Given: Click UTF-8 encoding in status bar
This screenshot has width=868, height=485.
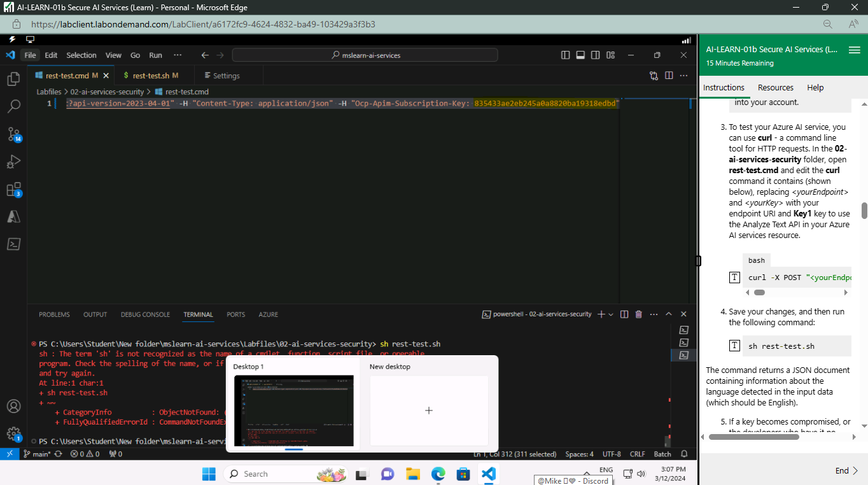Looking at the screenshot, I should [612, 454].
